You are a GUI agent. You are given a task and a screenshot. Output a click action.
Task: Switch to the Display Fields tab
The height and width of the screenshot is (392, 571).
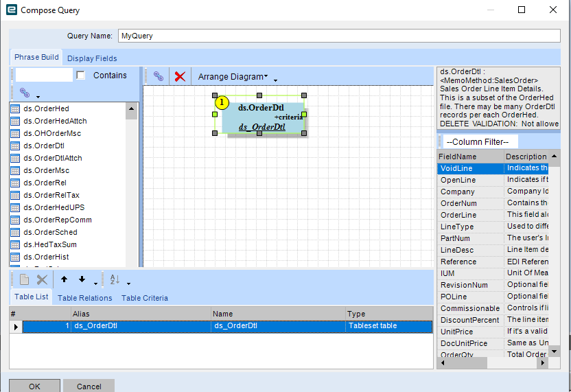tap(92, 58)
